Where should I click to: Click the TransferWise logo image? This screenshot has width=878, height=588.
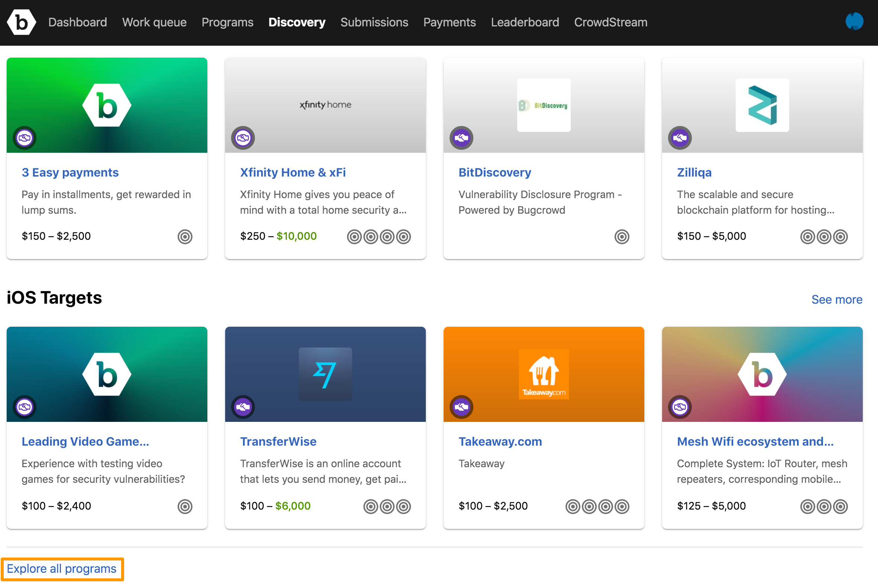point(325,374)
